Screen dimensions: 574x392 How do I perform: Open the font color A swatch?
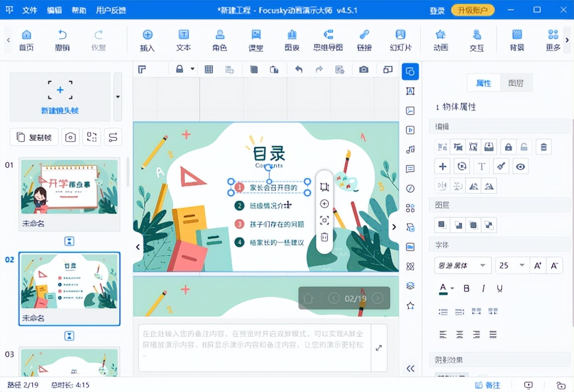[x=442, y=288]
